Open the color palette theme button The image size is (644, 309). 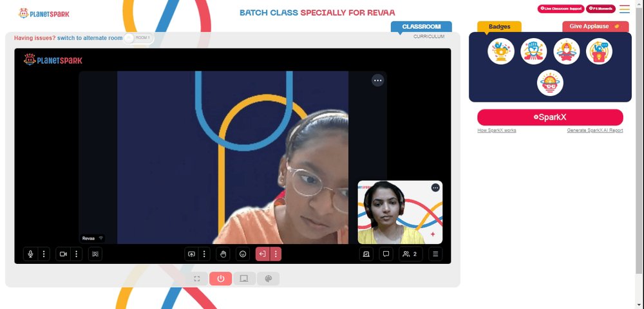[268, 279]
